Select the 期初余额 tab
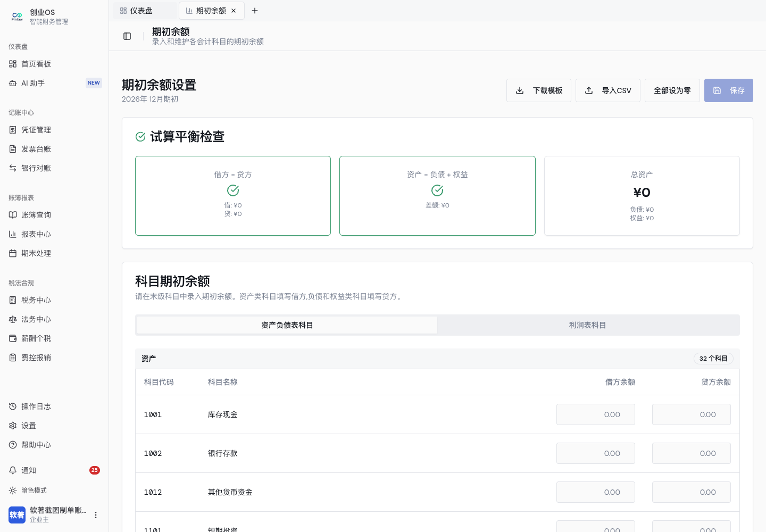Viewport: 766px width, 532px height. click(x=212, y=11)
